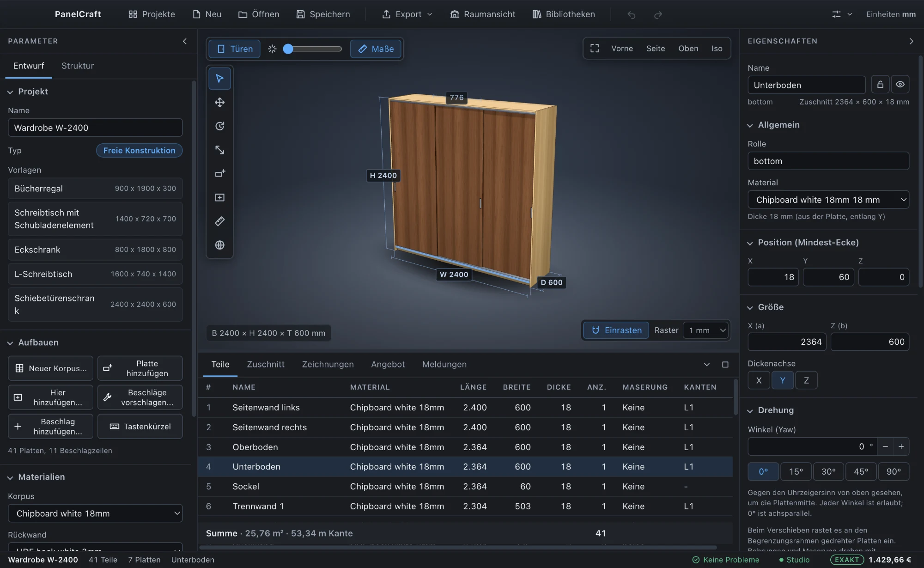Viewport: 924px width, 568px height.
Task: Open the Raster 1 mm dropdown
Action: tap(705, 330)
